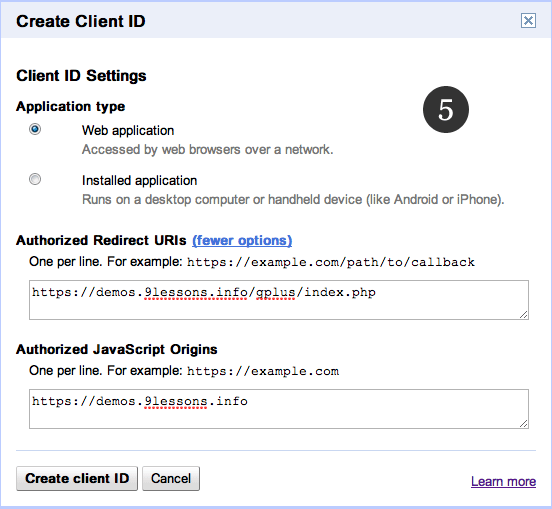The height and width of the screenshot is (509, 552).
Task: Click the step 5 number badge
Action: pyautogui.click(x=446, y=109)
